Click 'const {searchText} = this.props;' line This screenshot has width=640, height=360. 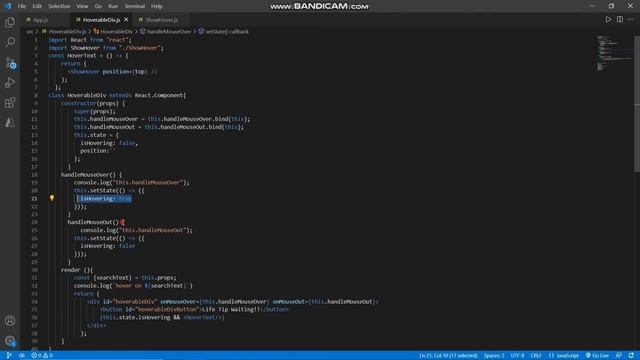point(125,278)
